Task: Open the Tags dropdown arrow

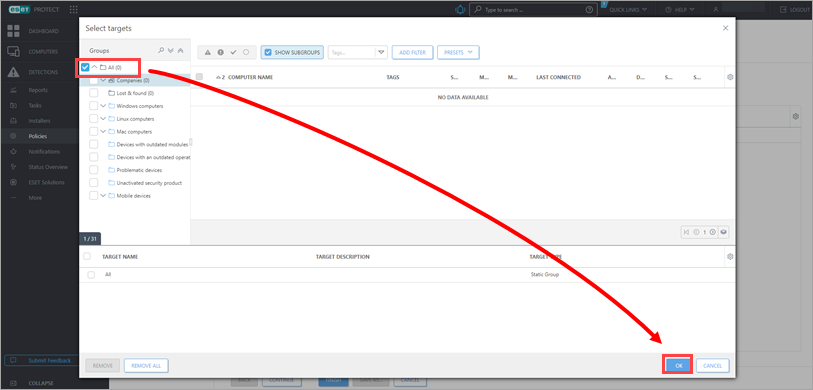Action: click(x=382, y=52)
